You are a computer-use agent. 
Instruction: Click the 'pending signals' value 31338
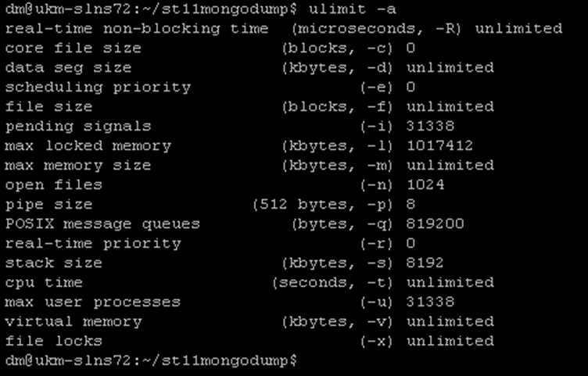[430, 127]
